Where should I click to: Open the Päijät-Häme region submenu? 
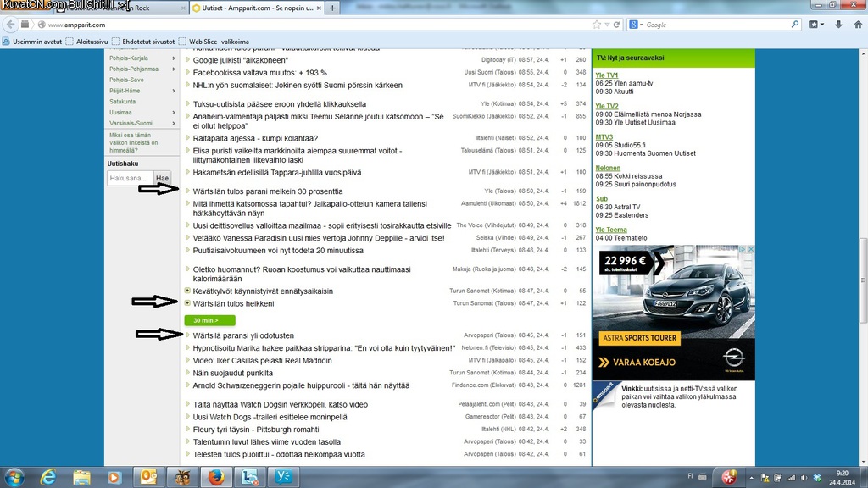click(x=174, y=91)
